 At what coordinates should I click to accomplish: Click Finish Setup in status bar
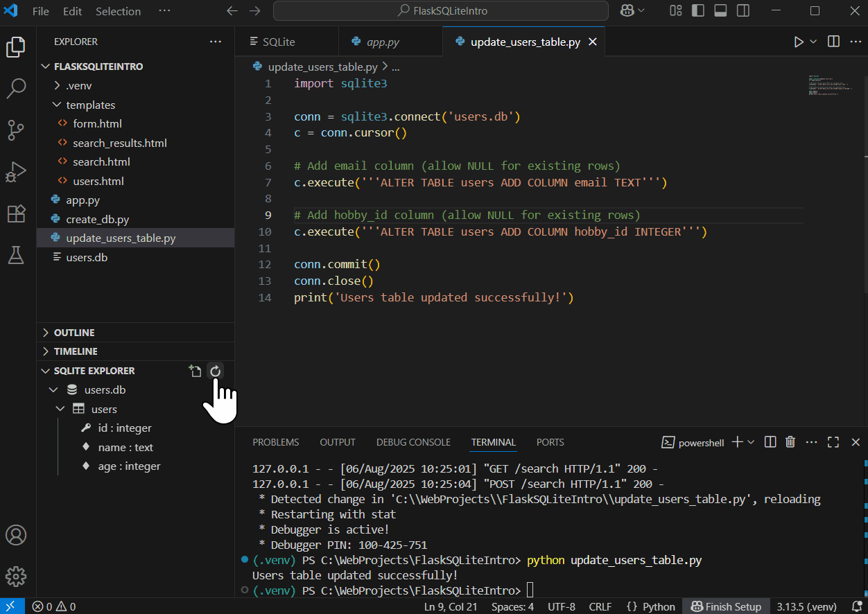(726, 606)
